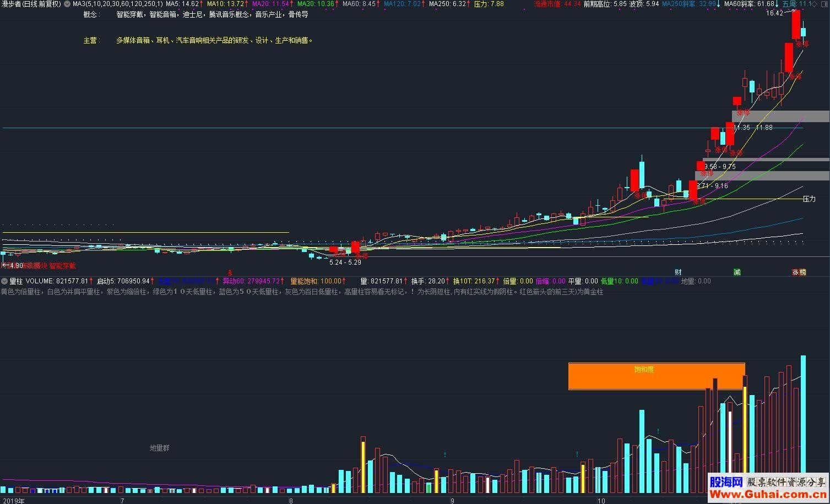Click the red $ marker above the volume pane
Screen dimensions: 830x504
tap(230, 272)
